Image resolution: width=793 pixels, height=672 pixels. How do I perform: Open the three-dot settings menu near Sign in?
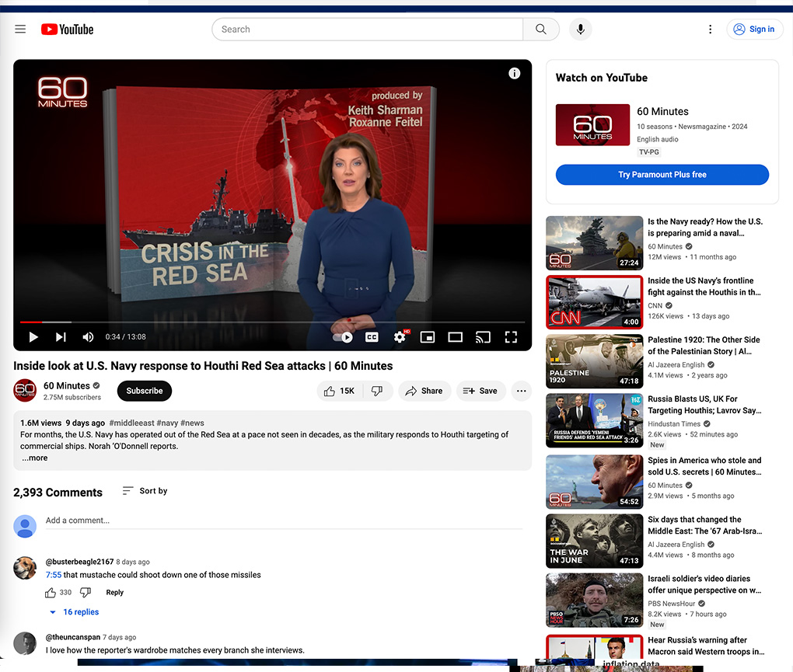[x=710, y=30]
